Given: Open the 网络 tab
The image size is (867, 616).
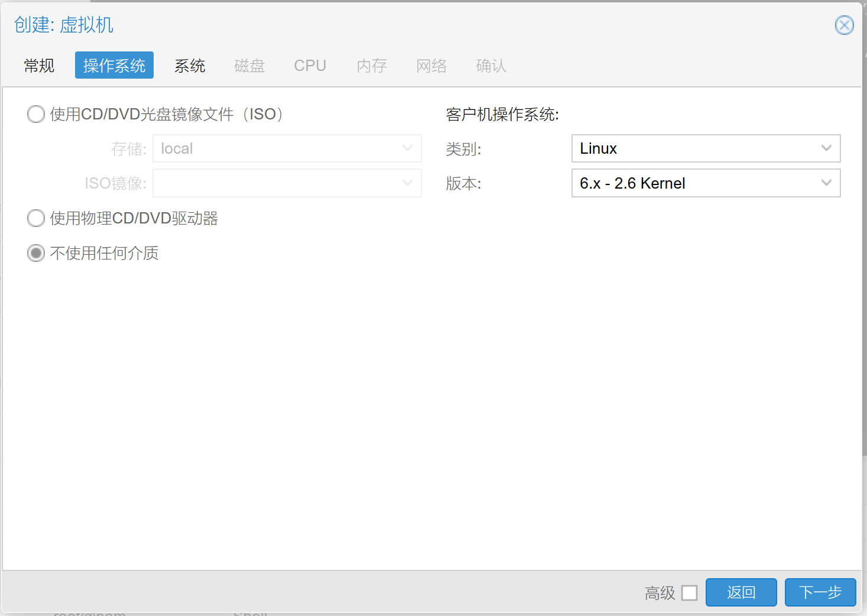Looking at the screenshot, I should 431,66.
